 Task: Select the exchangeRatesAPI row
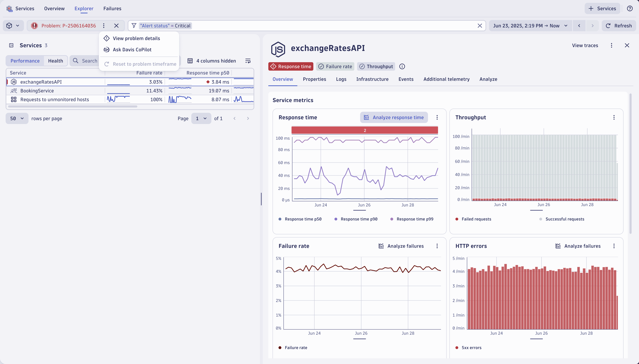click(130, 82)
